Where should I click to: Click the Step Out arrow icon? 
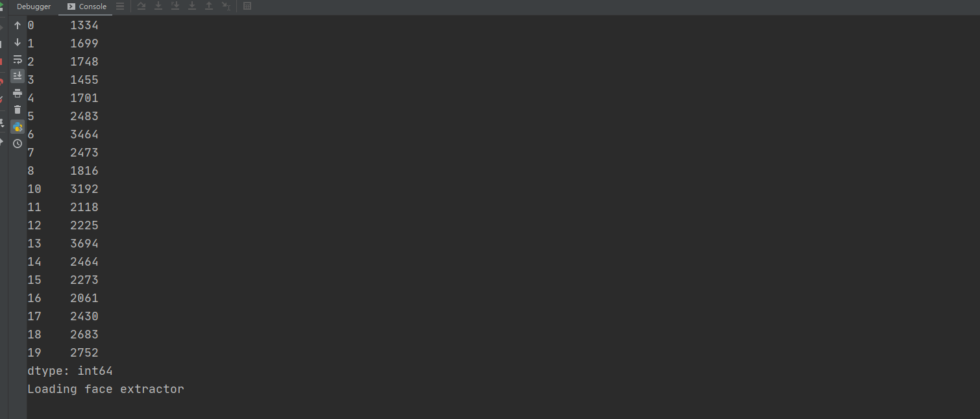pyautogui.click(x=209, y=6)
